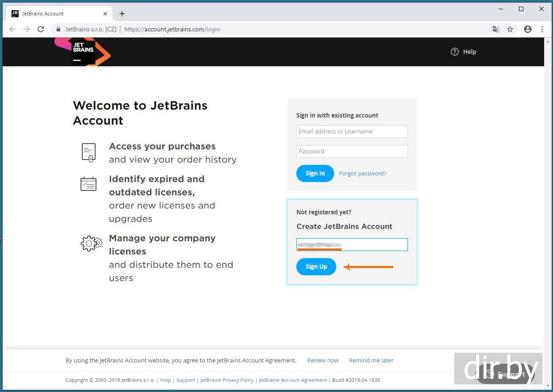Focus the Password field
Viewport: 553px width, 392px height.
coord(352,151)
